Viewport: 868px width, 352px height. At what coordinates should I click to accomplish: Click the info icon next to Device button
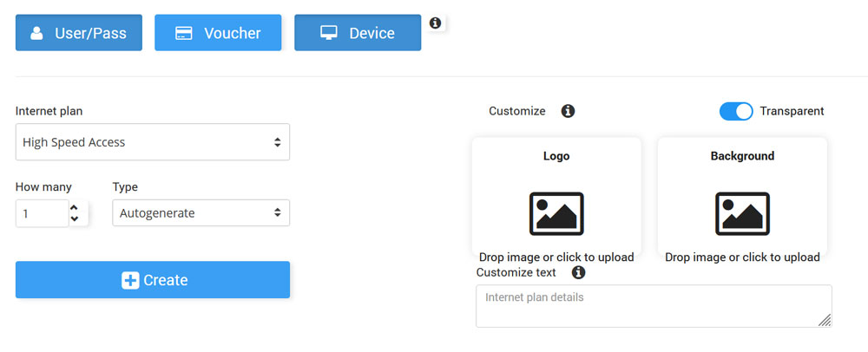[436, 23]
